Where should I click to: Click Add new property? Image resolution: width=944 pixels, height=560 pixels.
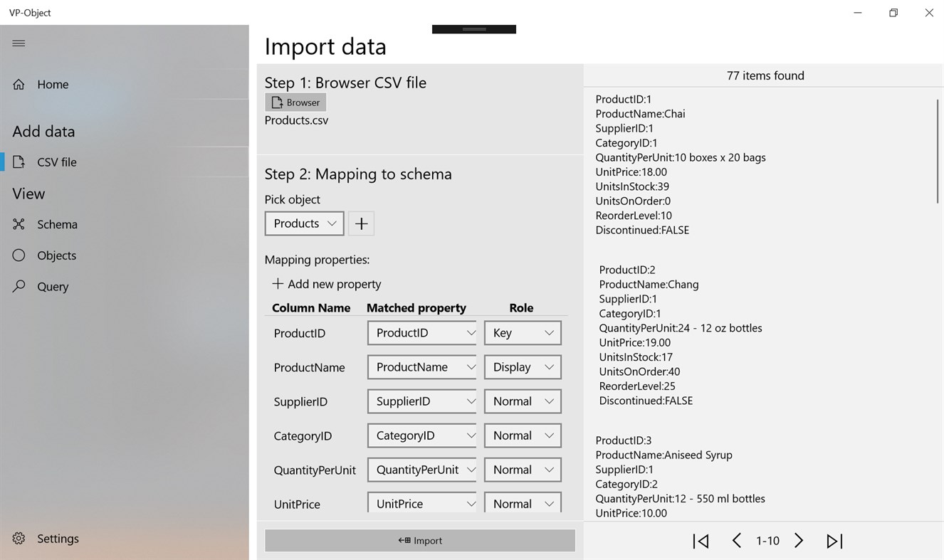click(x=327, y=284)
